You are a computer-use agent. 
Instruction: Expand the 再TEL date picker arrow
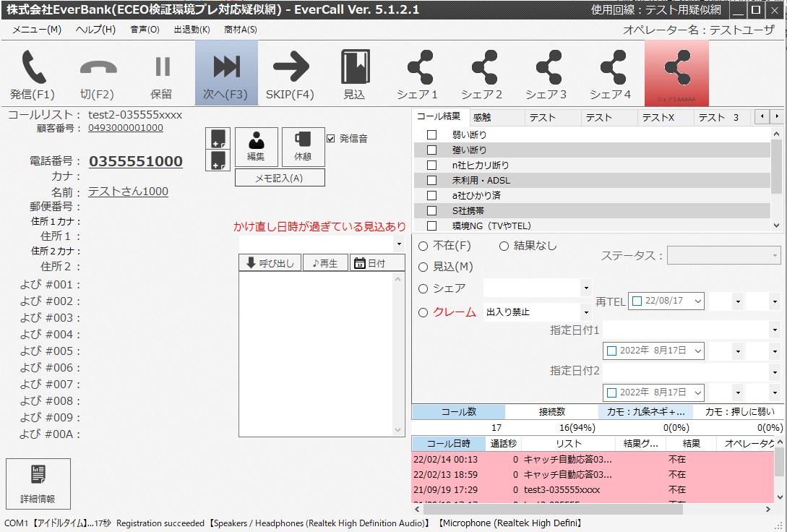pyautogui.click(x=697, y=301)
